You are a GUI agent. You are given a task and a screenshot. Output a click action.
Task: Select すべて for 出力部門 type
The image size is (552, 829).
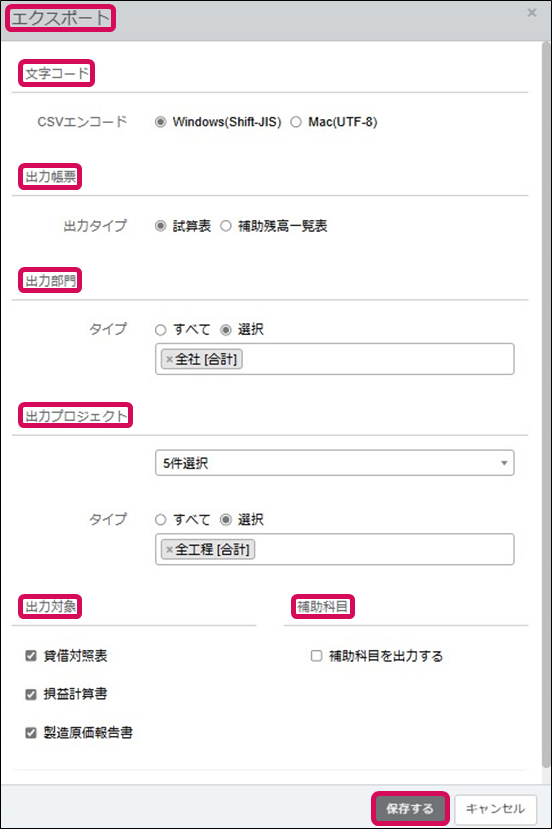click(x=160, y=330)
